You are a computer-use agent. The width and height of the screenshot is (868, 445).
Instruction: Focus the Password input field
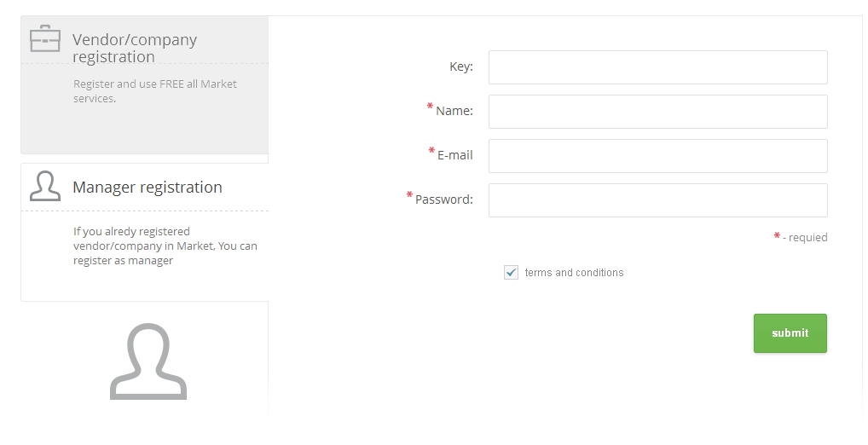pos(657,200)
